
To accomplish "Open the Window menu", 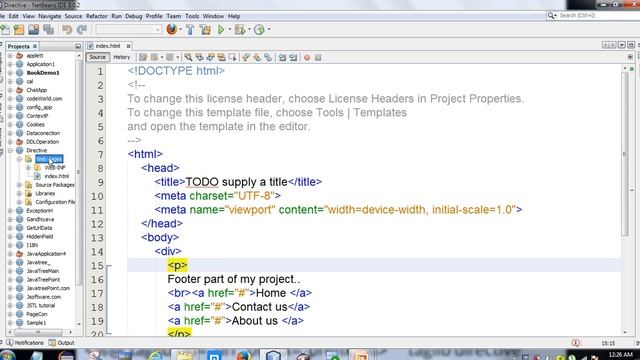I will [213, 16].
